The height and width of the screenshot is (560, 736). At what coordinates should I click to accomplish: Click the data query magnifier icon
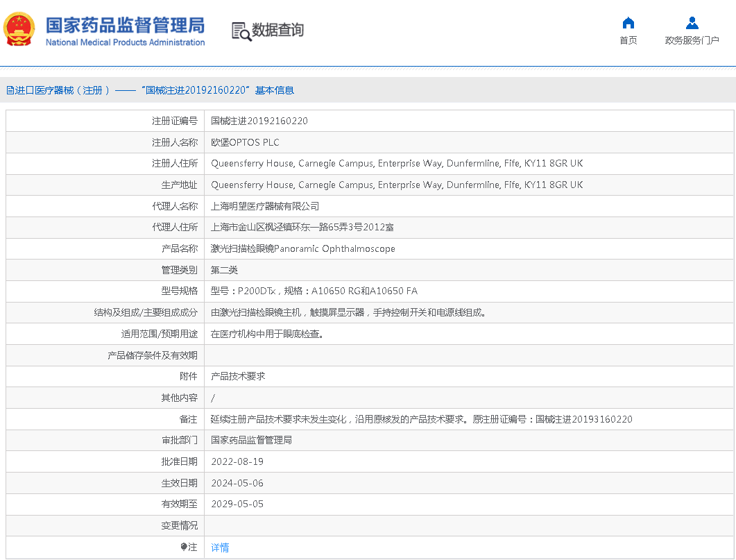click(241, 31)
